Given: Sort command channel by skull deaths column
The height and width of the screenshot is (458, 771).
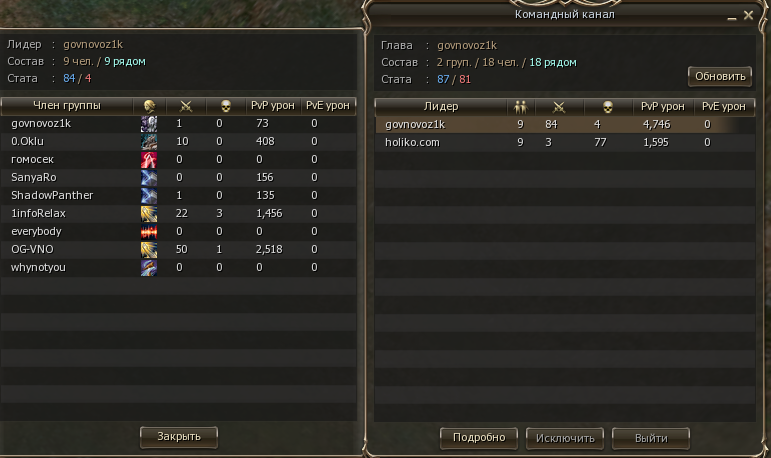Looking at the screenshot, I should click(x=608, y=107).
